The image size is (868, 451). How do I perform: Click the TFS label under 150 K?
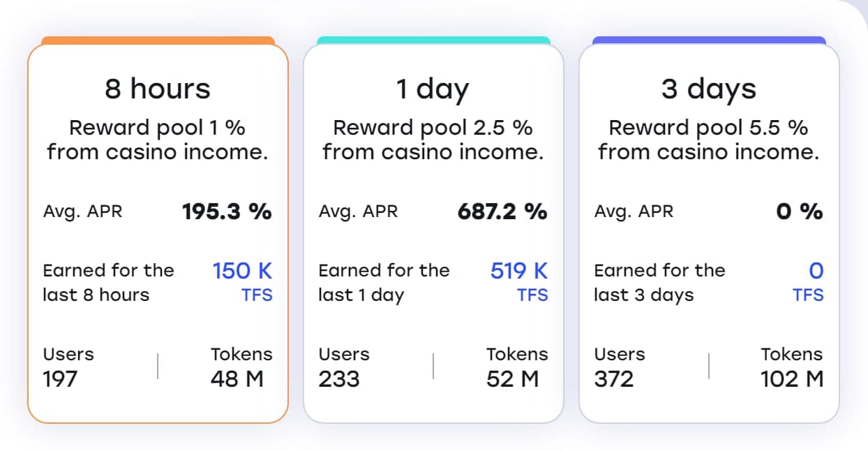coord(257,295)
